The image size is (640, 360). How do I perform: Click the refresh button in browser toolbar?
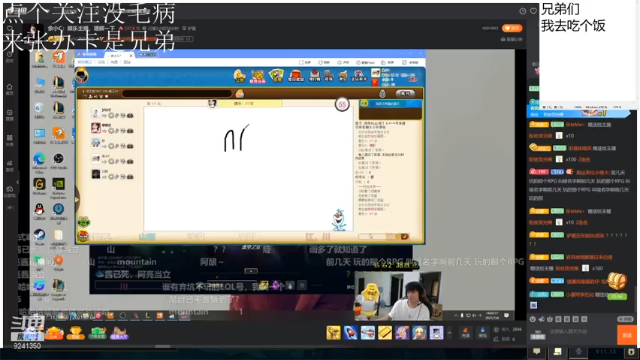[x=324, y=62]
